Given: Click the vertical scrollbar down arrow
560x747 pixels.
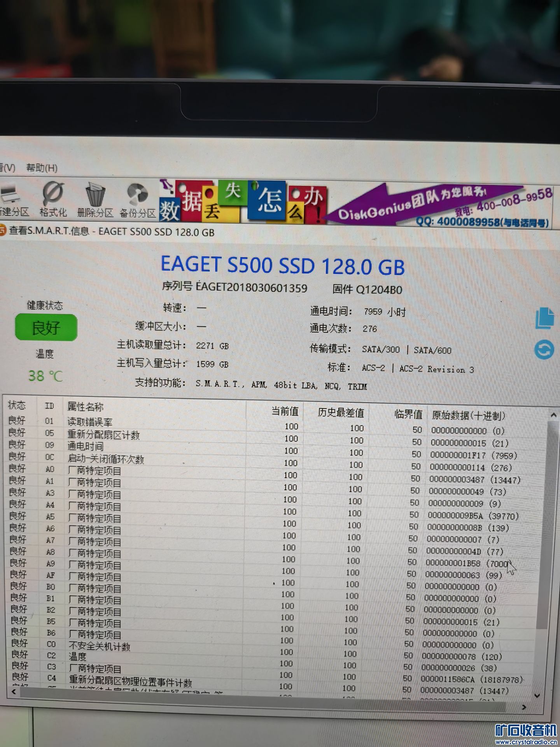Looking at the screenshot, I should pyautogui.click(x=537, y=696).
